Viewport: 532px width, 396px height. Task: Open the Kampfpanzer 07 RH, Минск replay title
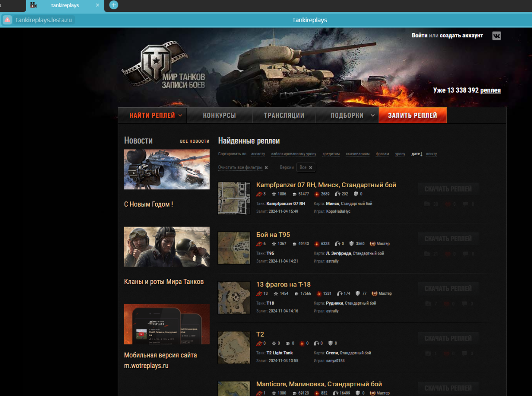tap(326, 185)
